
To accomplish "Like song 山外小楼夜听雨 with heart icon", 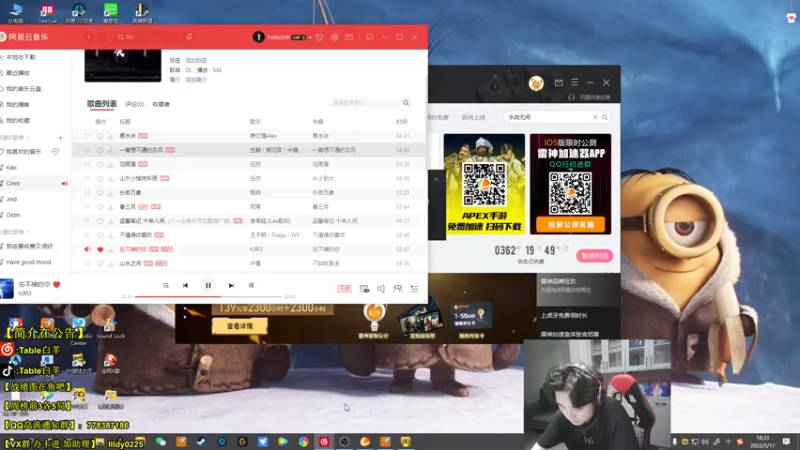I will 100,179.
